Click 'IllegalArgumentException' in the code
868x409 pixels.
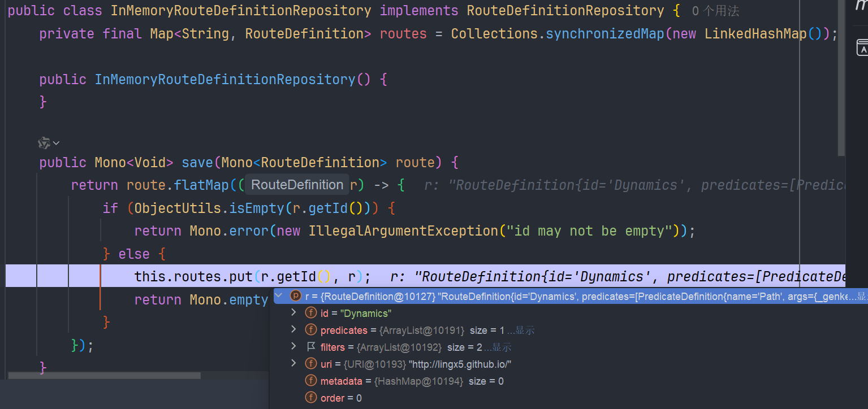click(x=403, y=230)
